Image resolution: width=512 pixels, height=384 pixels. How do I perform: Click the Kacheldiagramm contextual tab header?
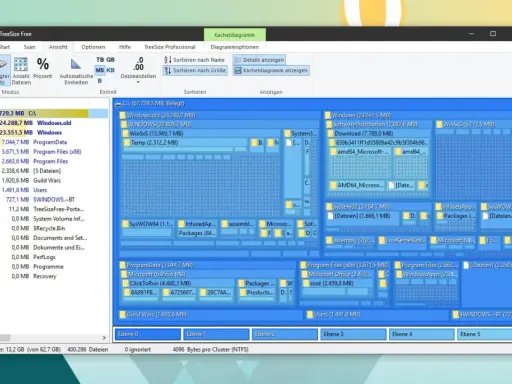pos(235,35)
